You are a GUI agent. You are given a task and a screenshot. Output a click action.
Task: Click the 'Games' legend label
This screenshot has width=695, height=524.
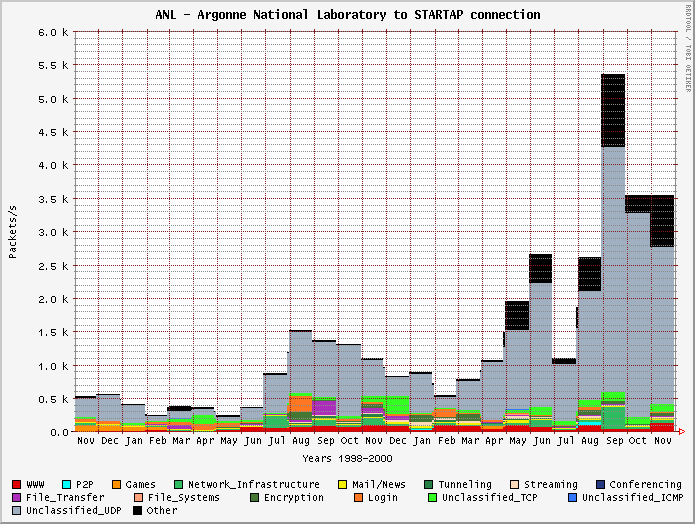141,485
